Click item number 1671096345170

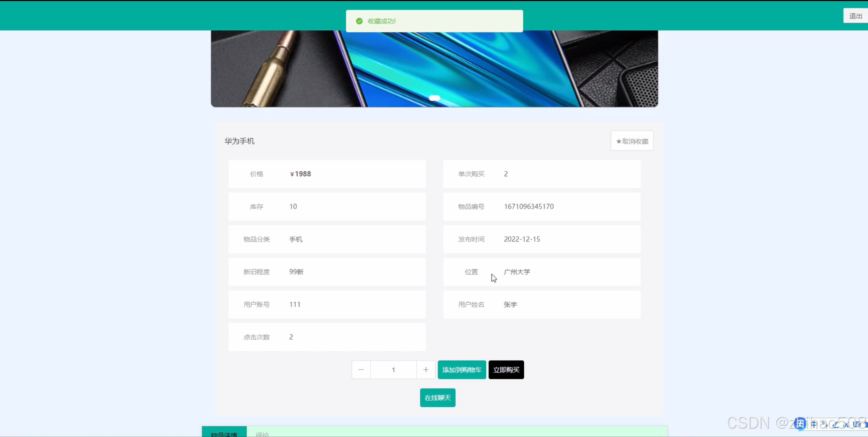(x=529, y=207)
